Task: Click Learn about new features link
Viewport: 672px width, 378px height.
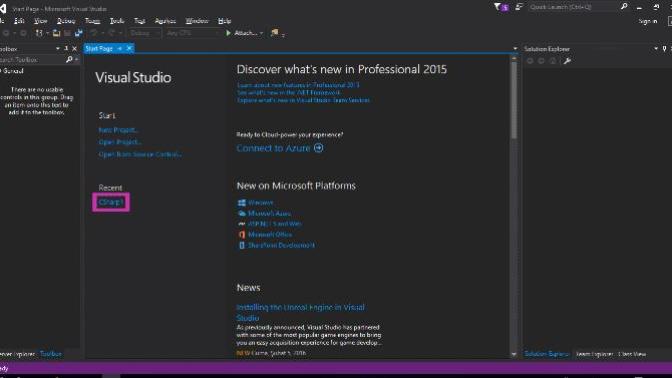Action: click(298, 85)
